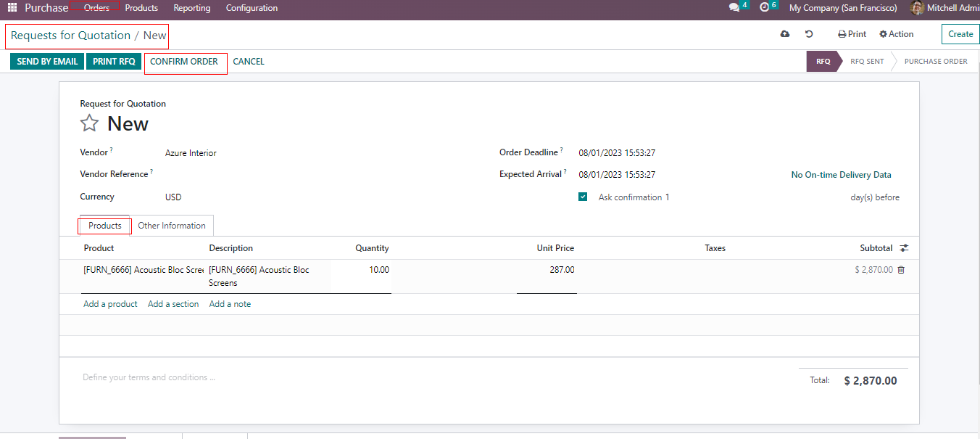Open the Reporting menu
980x439 pixels.
coord(192,8)
